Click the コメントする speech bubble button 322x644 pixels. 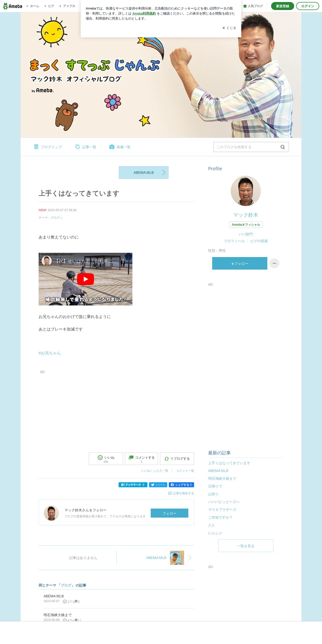coord(141,459)
